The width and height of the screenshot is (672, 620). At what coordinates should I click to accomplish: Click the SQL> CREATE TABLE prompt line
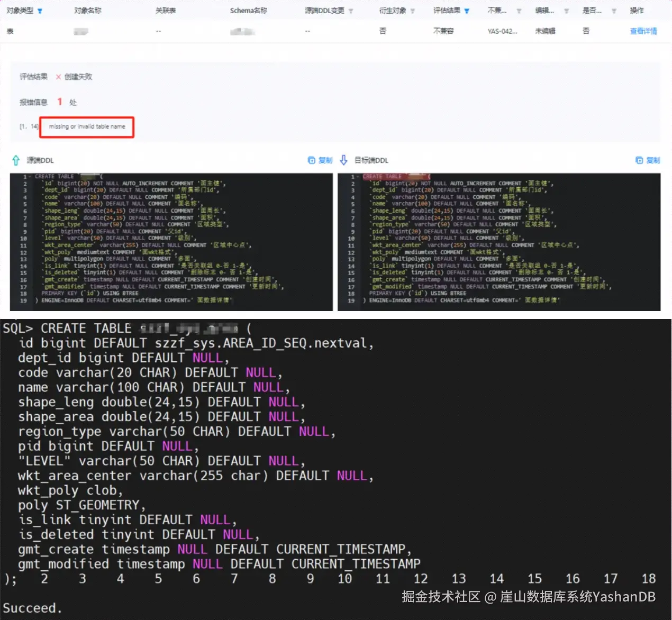(x=127, y=329)
